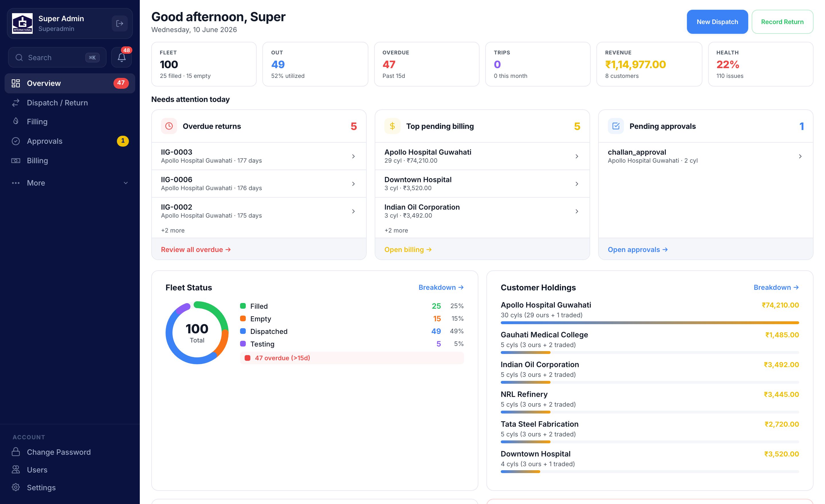Click the checkbox icon on Pending approvals
The width and height of the screenshot is (825, 504).
click(x=616, y=126)
